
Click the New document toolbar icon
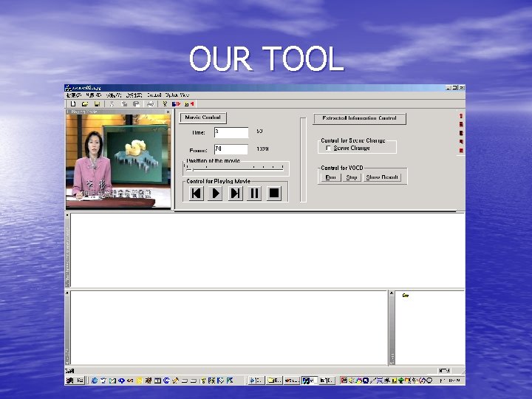click(x=73, y=104)
